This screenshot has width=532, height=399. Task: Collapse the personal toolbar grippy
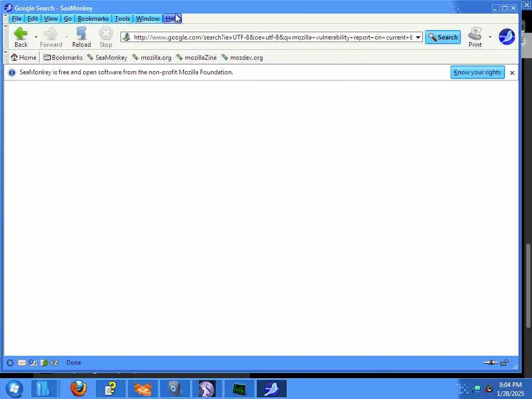coord(5,58)
